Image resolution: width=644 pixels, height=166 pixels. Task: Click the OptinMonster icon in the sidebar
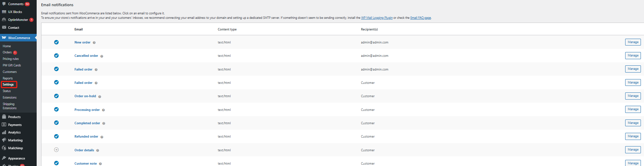[4, 20]
